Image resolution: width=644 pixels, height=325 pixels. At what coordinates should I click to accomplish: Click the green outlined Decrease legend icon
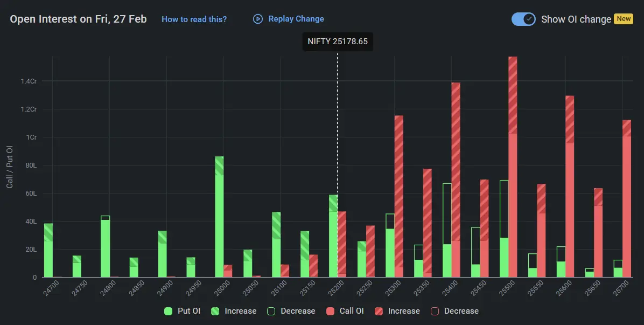pos(271,311)
